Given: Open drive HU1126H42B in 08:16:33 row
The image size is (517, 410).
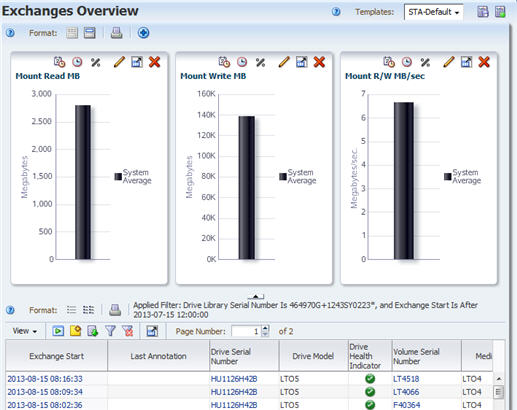Looking at the screenshot, I should click(234, 379).
